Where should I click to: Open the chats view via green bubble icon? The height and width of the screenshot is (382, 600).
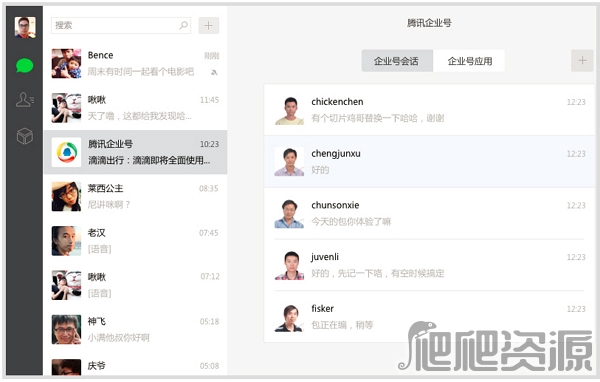click(24, 65)
